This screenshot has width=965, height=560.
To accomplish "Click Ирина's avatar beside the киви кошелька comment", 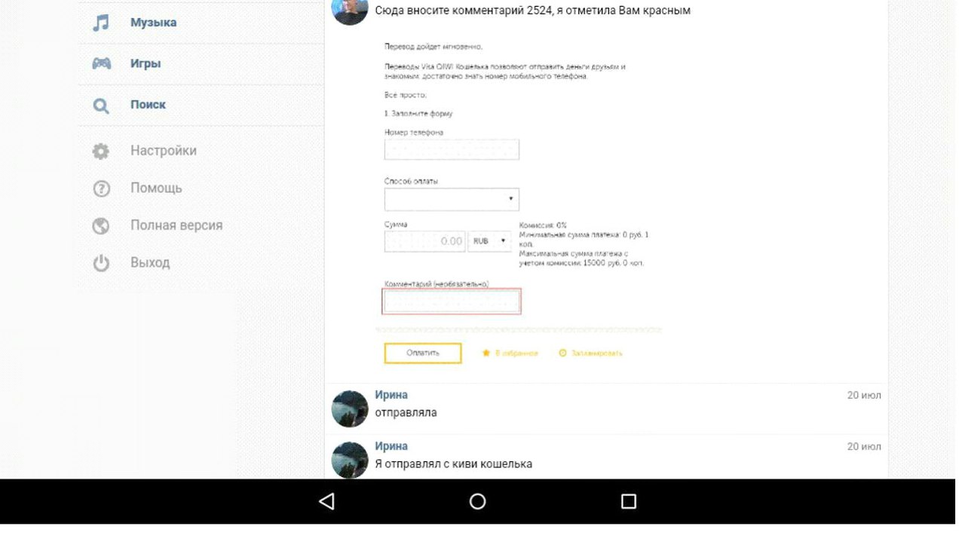I will [x=350, y=460].
